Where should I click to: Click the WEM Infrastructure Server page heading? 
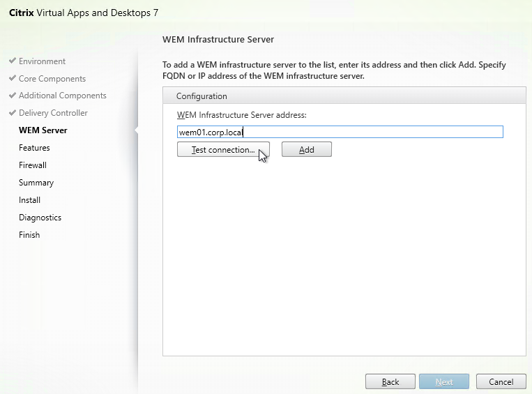(218, 39)
